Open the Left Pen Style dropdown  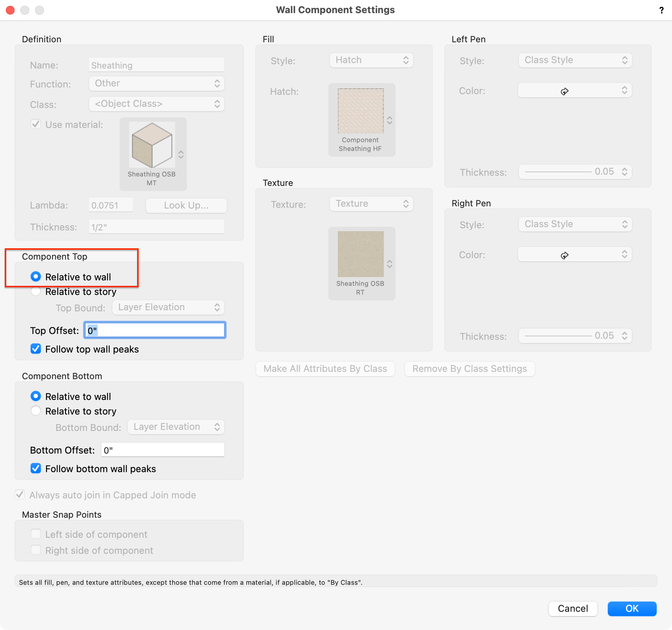[575, 60]
